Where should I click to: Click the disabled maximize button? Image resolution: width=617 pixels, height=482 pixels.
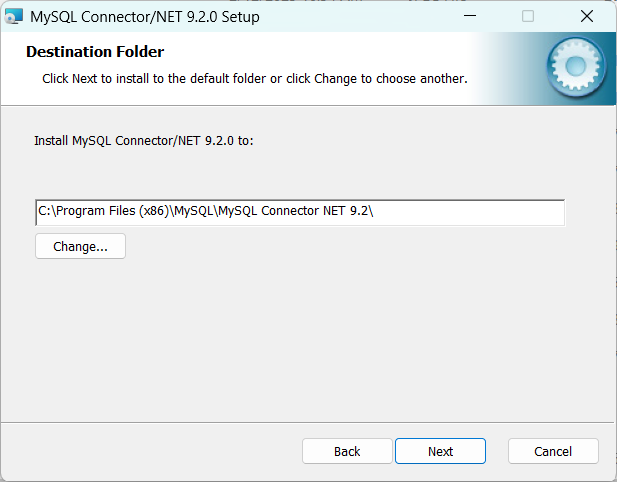528,17
